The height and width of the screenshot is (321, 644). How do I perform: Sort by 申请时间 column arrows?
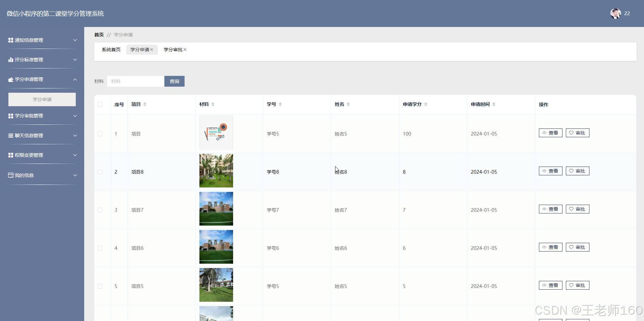(494, 104)
